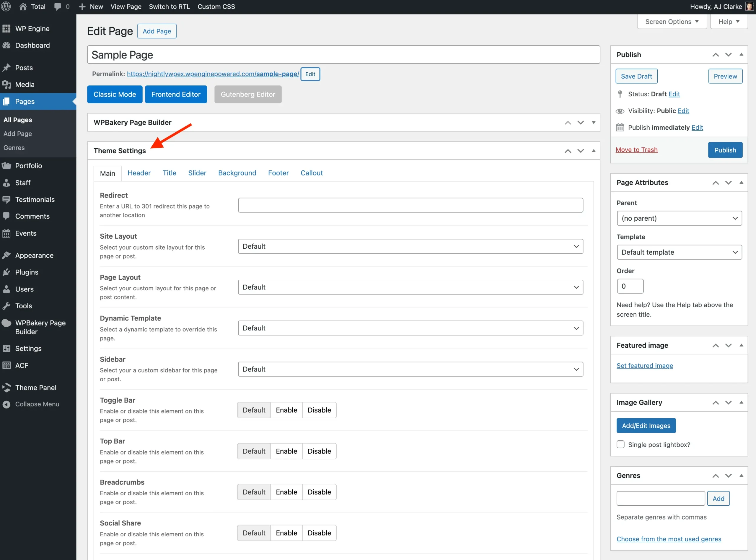Click the comments bubble in the admin bar
The width and height of the screenshot is (756, 560).
[58, 6]
